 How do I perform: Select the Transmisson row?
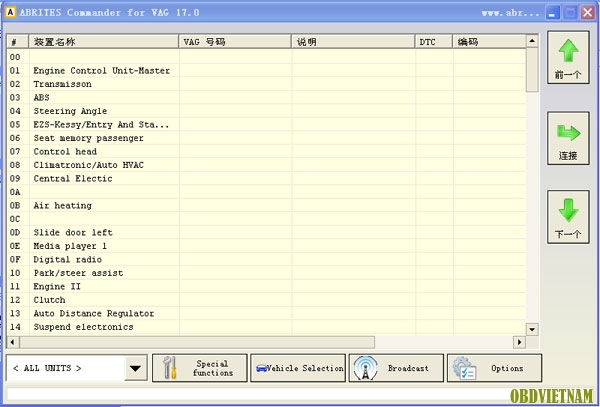coord(266,84)
